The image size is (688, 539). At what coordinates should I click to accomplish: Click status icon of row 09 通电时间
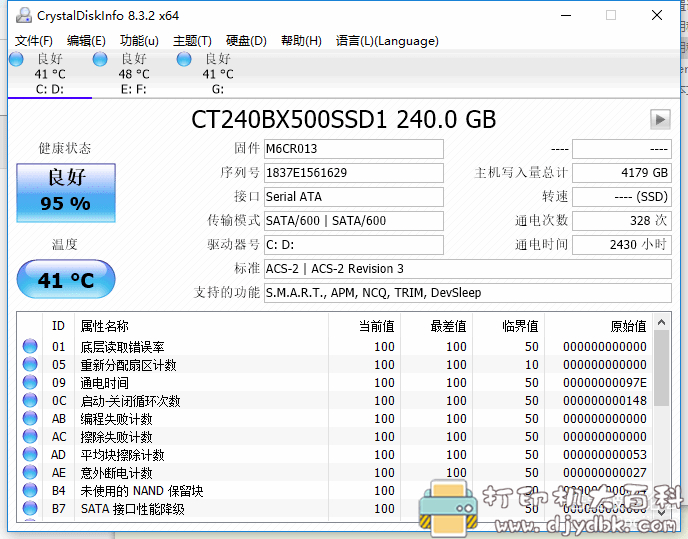[30, 382]
